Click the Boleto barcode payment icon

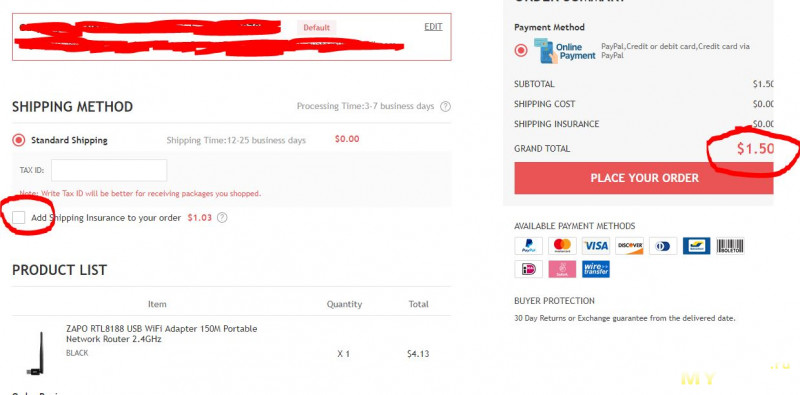pos(730,246)
